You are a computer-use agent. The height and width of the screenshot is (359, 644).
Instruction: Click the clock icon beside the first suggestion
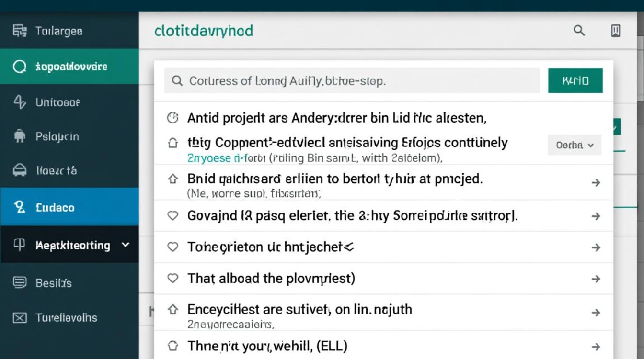[173, 116]
